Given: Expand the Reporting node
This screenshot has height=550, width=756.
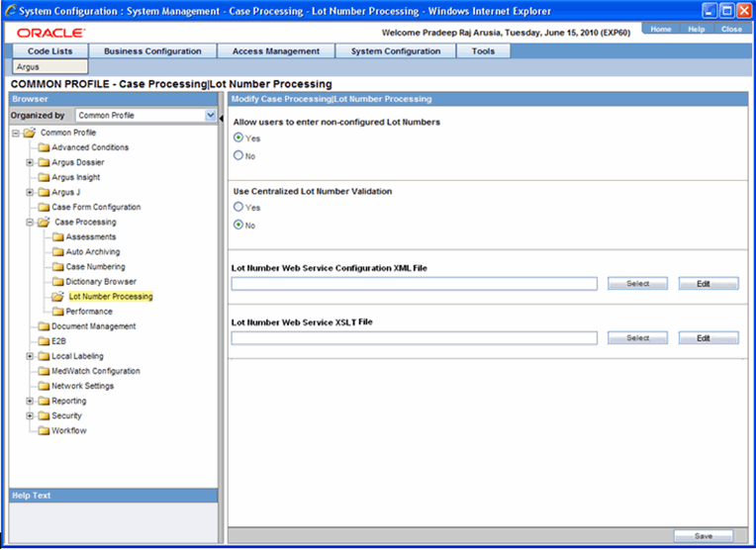Looking at the screenshot, I should [x=30, y=402].
